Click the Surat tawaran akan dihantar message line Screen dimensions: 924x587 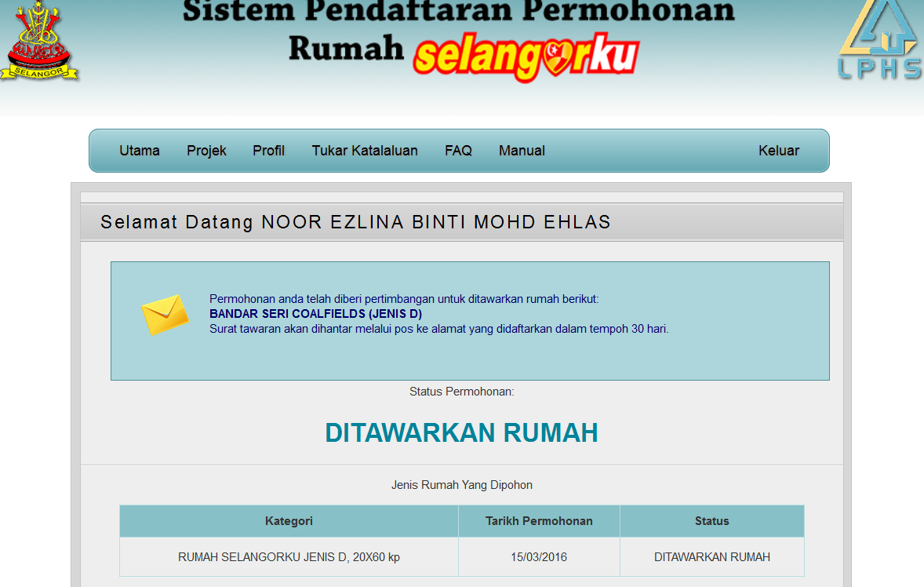pos(439,329)
